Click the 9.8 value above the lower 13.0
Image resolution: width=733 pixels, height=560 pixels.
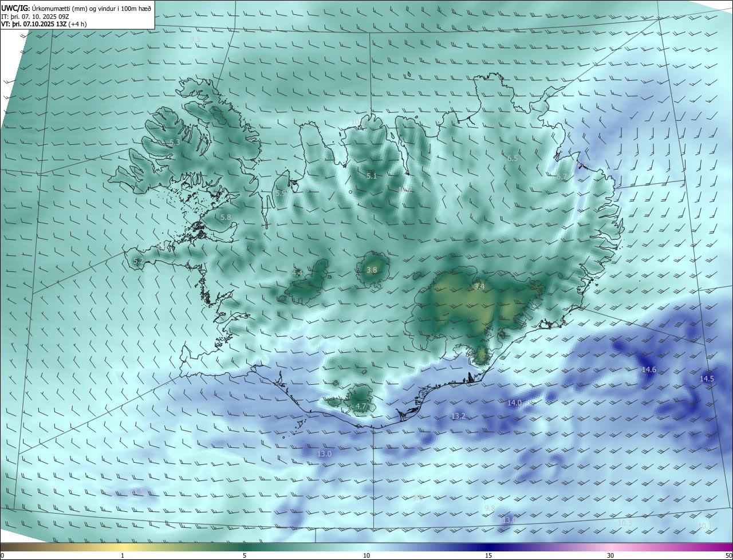pos(490,508)
